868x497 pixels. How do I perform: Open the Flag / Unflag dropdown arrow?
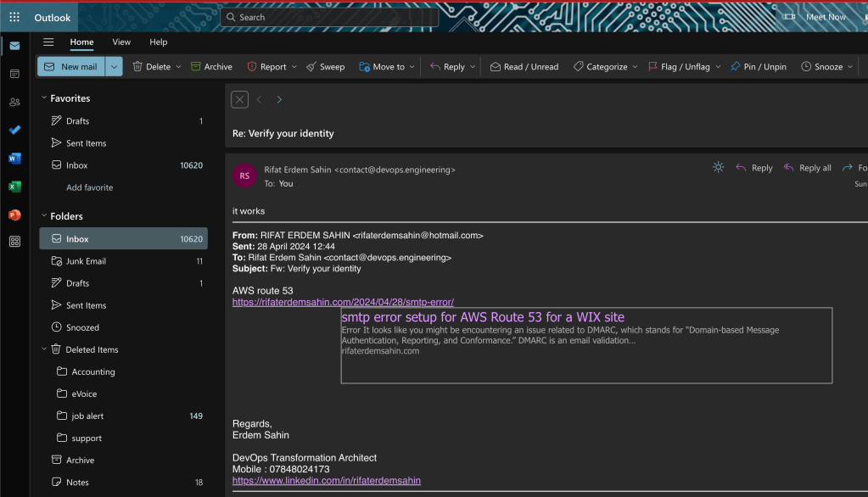(x=718, y=66)
